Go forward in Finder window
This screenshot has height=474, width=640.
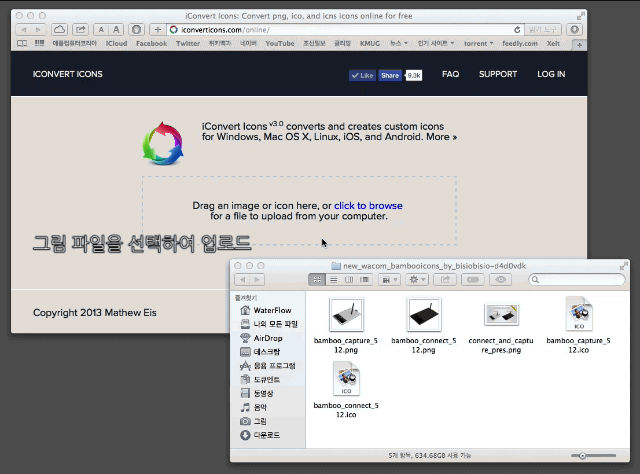coord(257,280)
